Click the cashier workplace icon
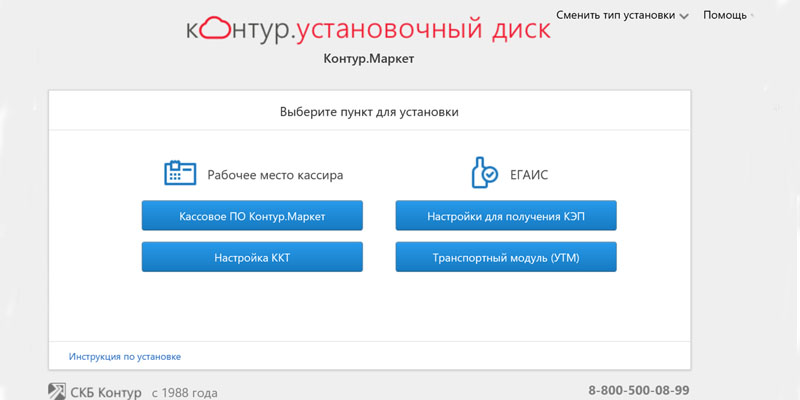This screenshot has height=400, width=800. [180, 172]
